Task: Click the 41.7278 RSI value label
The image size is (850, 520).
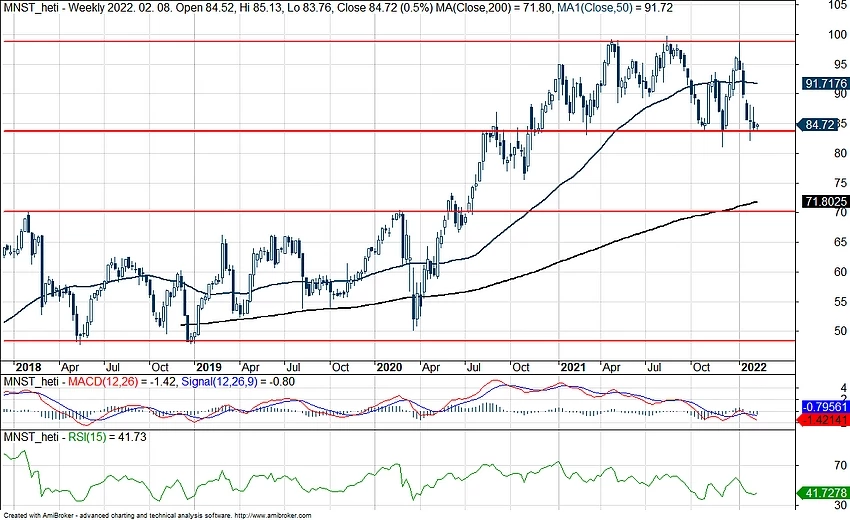Action: (824, 493)
